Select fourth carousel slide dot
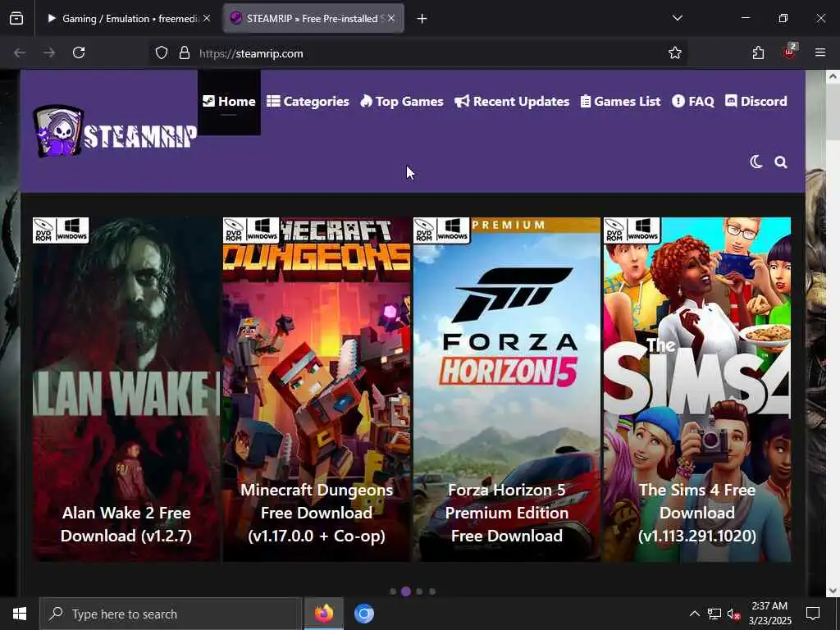The width and height of the screenshot is (840, 630). tap(432, 591)
